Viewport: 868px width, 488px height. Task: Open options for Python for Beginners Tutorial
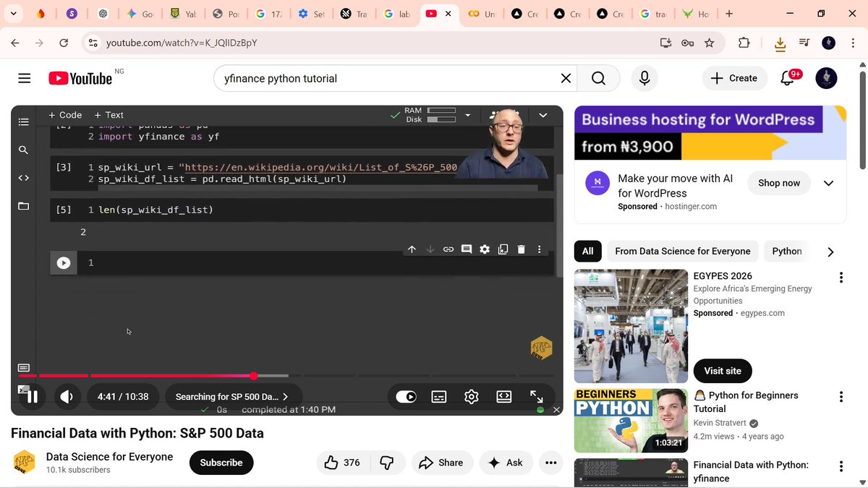pos(841,397)
